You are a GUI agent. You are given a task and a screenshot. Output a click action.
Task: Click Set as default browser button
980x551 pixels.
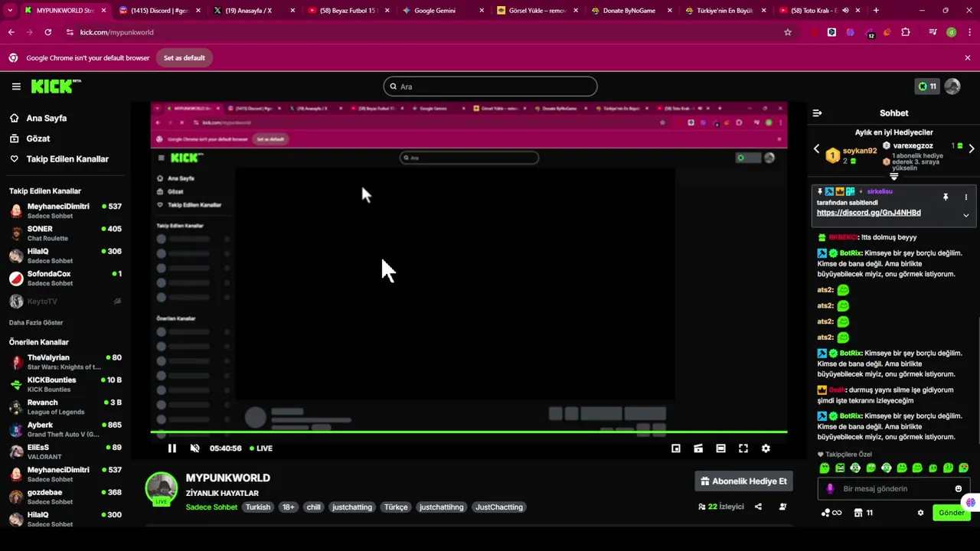point(185,57)
